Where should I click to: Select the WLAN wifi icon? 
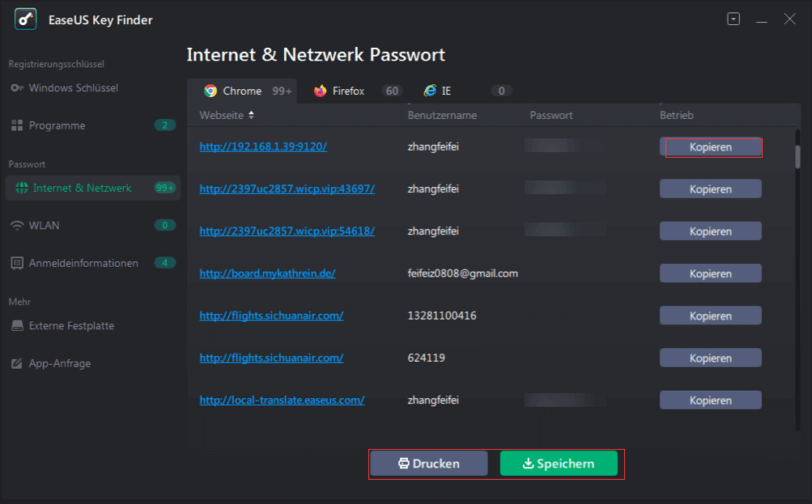pyautogui.click(x=17, y=226)
